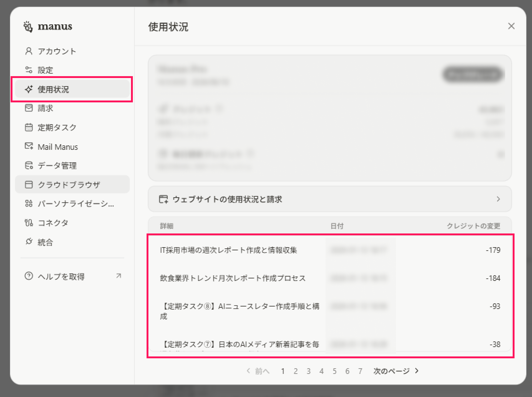Expand ウェブサイトの使用状況と請求 chevron arrow
The width and height of the screenshot is (532, 397).
[x=498, y=199]
